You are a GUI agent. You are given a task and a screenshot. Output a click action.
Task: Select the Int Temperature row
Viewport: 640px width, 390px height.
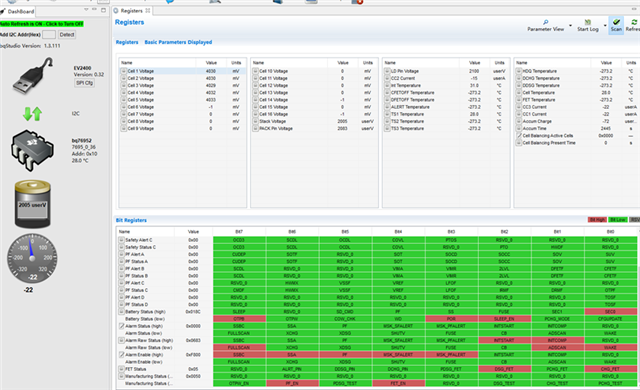coord(446,85)
